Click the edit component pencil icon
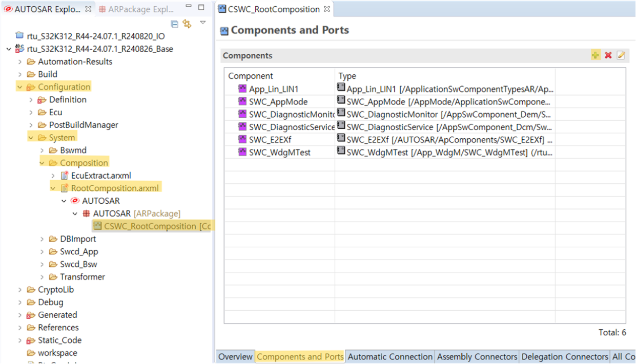 tap(621, 55)
